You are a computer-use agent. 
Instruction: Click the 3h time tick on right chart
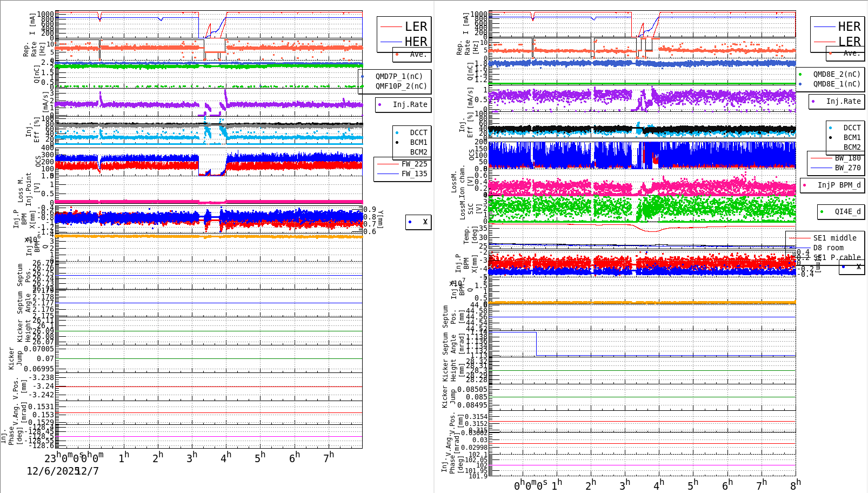625,484
